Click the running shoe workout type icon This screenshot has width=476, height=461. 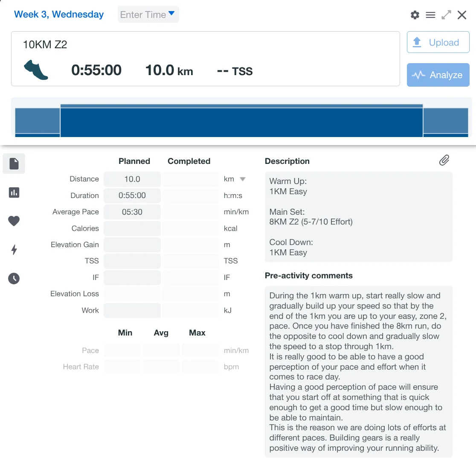36,70
